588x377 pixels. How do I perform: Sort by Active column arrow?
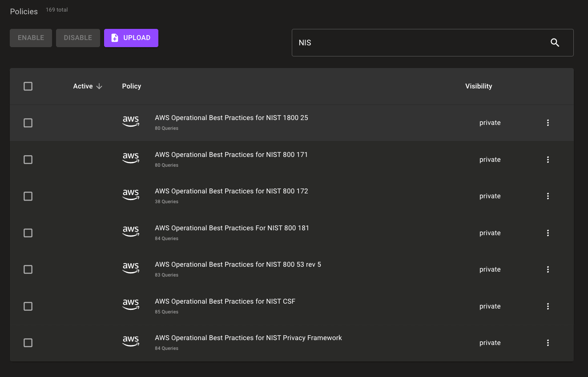(x=99, y=86)
